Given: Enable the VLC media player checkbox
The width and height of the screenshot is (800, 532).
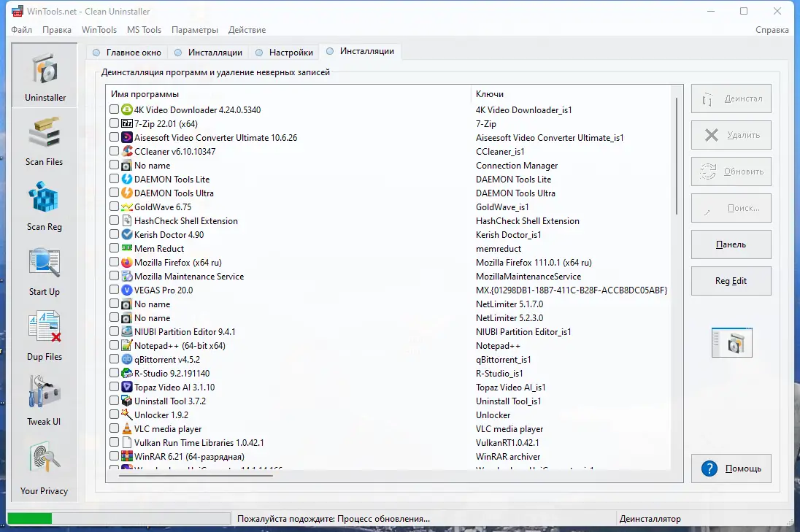Looking at the screenshot, I should pos(115,428).
